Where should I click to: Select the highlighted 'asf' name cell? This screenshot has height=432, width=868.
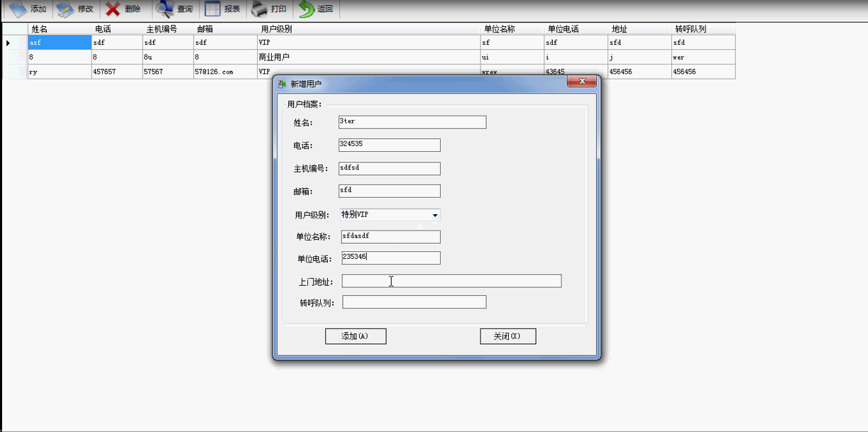(x=60, y=43)
